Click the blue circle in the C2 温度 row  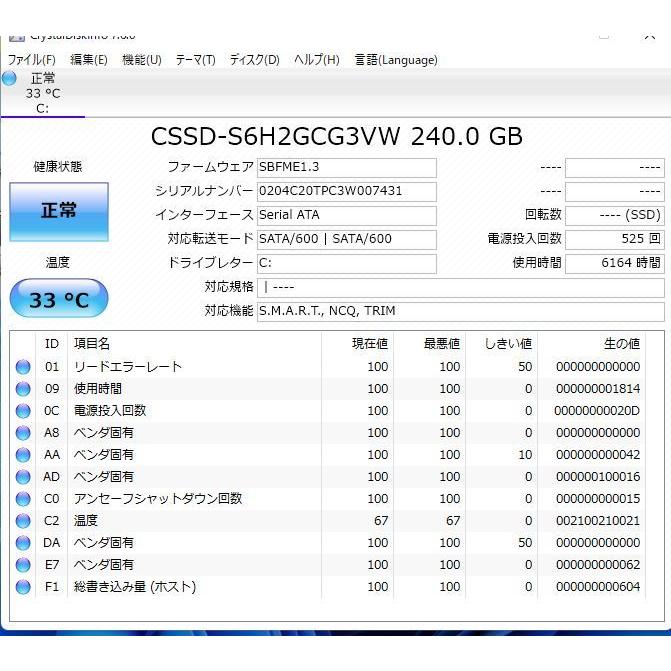pyautogui.click(x=23, y=521)
